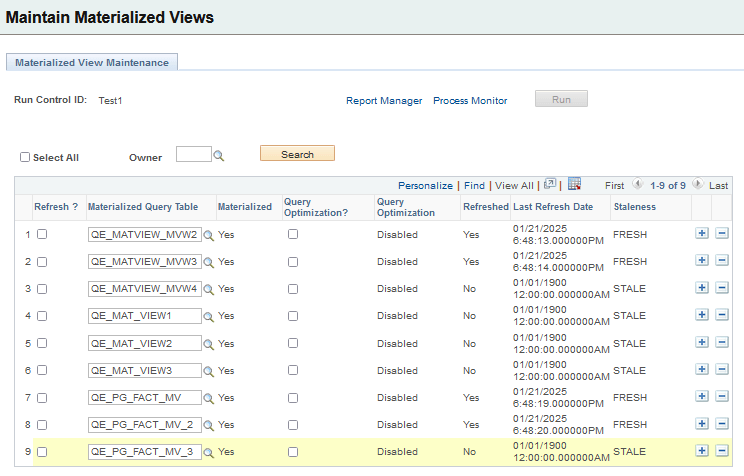Enable Query Optimization for QE_PG_FACT_MV
Viewport: 744px width, 476px height.
point(293,398)
